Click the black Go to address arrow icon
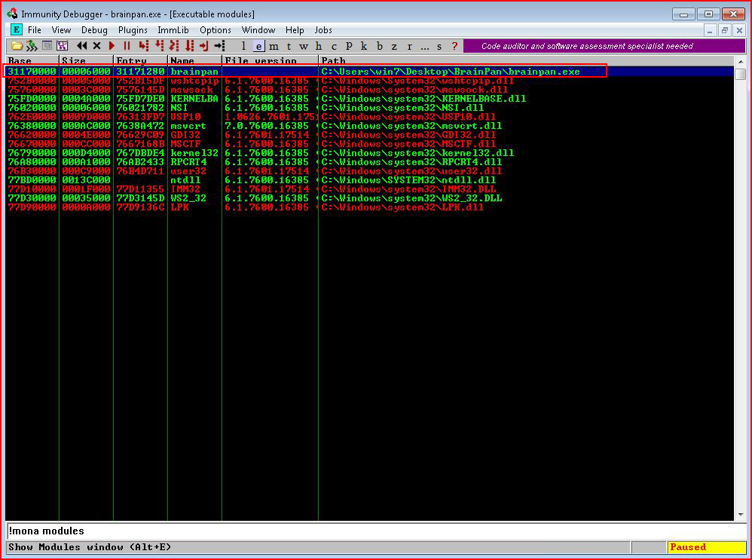The image size is (752, 560). pos(220,46)
